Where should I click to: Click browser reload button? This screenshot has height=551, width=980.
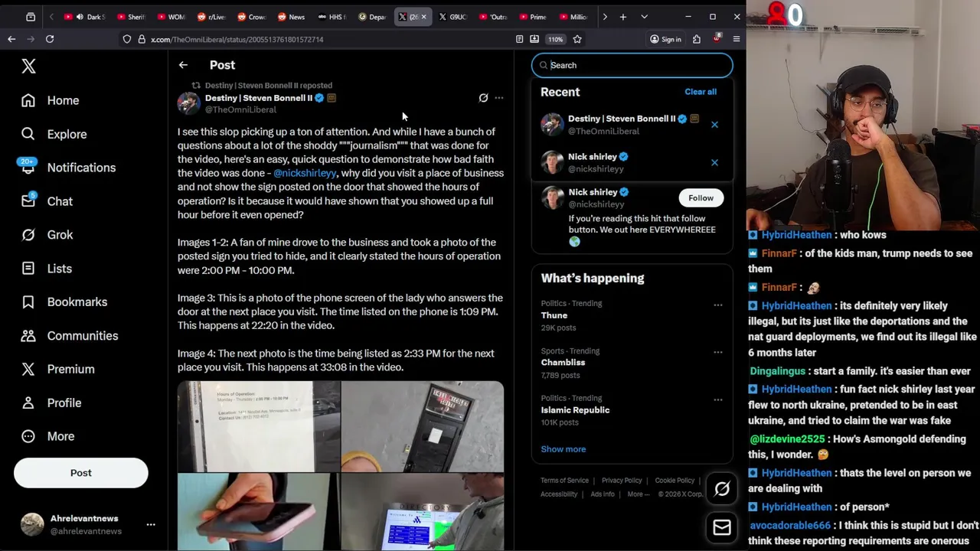click(x=50, y=39)
